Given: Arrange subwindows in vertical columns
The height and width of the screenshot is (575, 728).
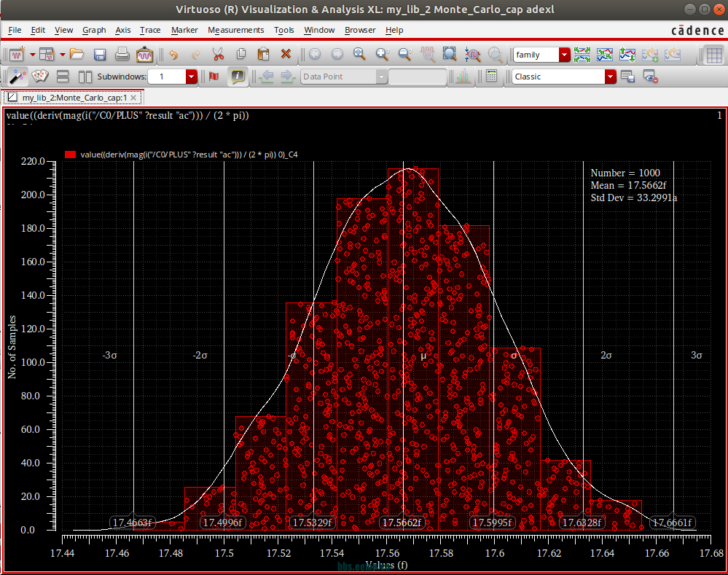Looking at the screenshot, I should (85, 77).
